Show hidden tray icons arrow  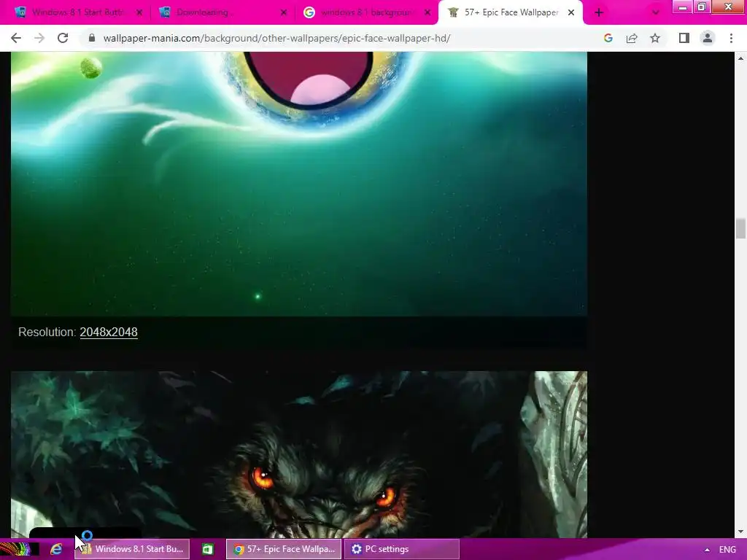707,550
